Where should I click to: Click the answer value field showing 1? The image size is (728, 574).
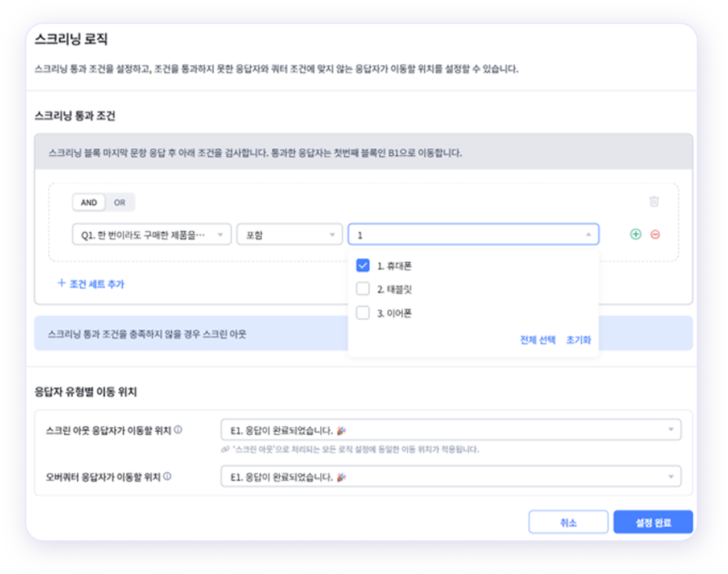466,234
